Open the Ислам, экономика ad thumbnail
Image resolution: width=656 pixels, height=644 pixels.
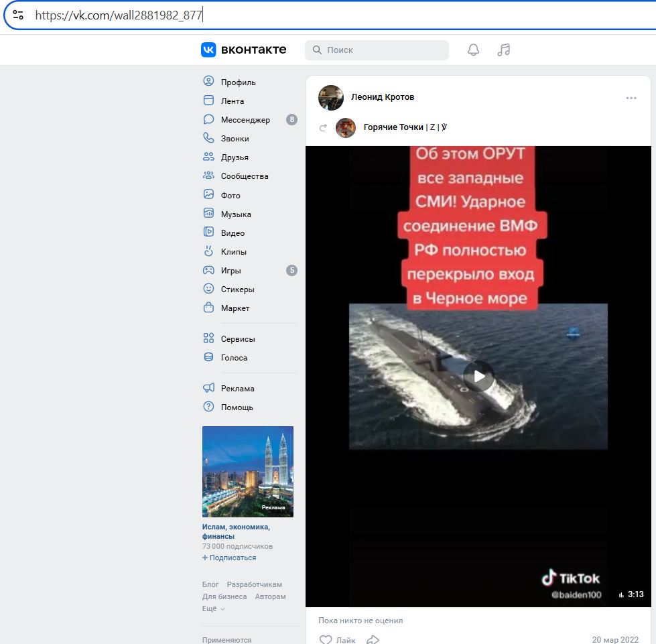click(248, 472)
